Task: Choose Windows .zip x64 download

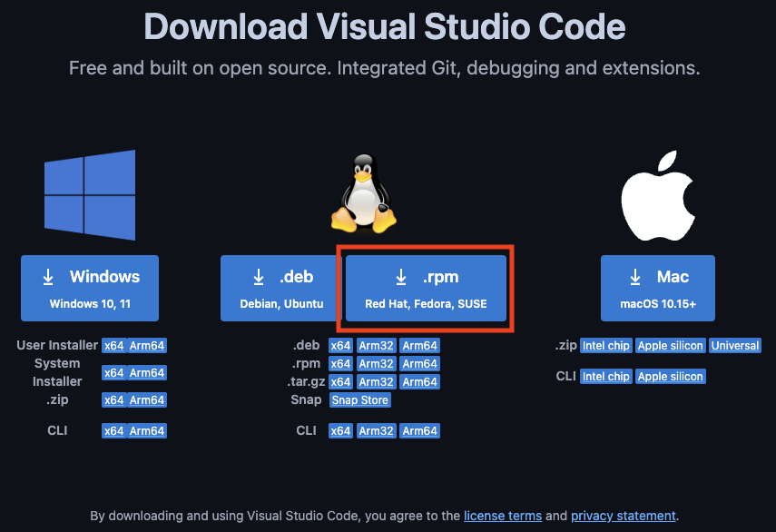Action: point(113,400)
